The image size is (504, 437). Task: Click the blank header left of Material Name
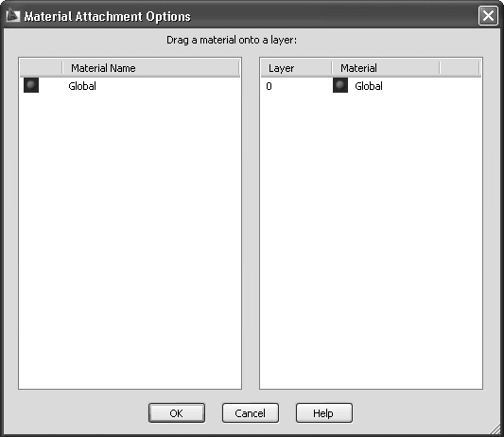[41, 68]
